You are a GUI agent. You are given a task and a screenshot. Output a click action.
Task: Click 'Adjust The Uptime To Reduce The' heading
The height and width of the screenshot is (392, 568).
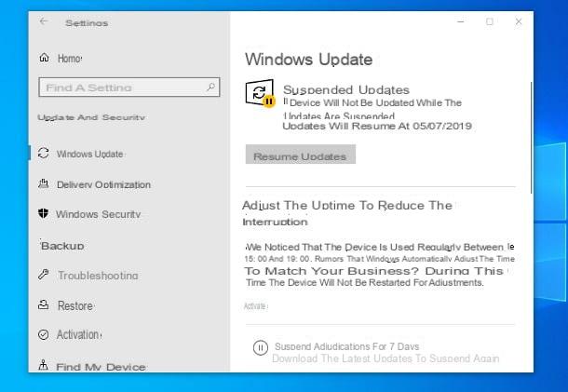pos(347,206)
